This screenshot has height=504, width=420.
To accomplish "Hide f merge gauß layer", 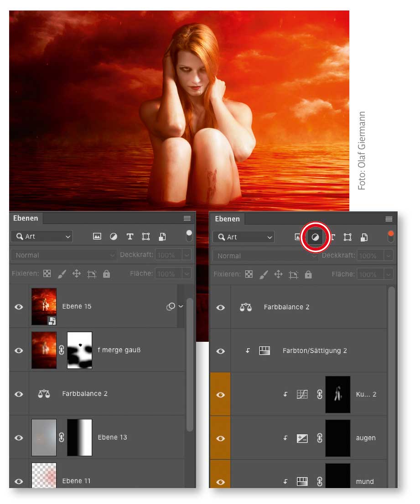I will (x=19, y=350).
